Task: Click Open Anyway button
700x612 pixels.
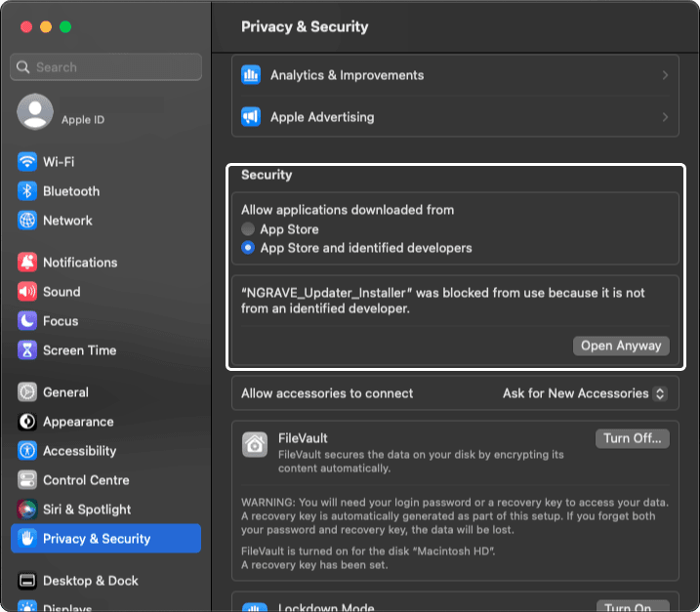Action: point(621,346)
